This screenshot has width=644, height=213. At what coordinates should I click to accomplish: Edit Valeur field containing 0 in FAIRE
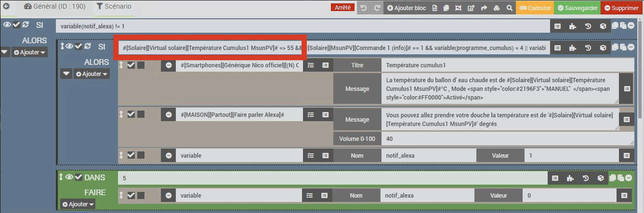[x=569, y=195]
